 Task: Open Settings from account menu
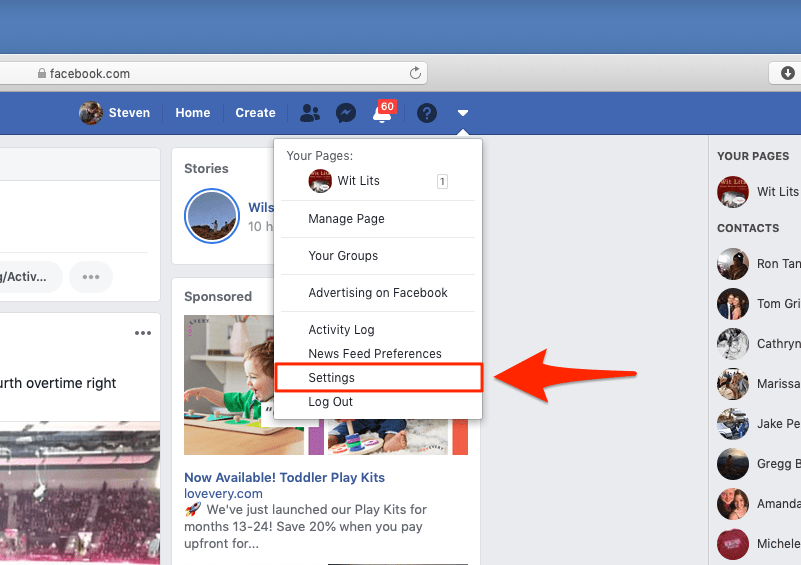coord(379,378)
